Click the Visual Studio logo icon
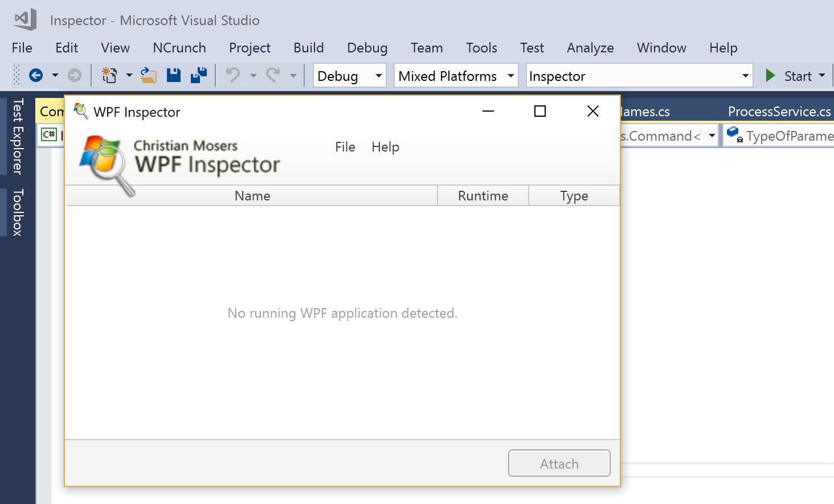The image size is (834, 504). (25, 20)
